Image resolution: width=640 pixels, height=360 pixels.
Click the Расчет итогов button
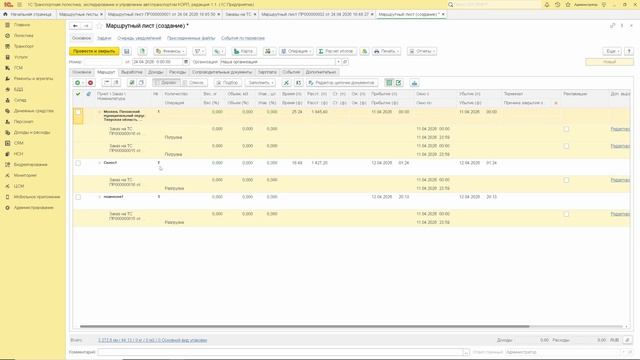(x=336, y=51)
